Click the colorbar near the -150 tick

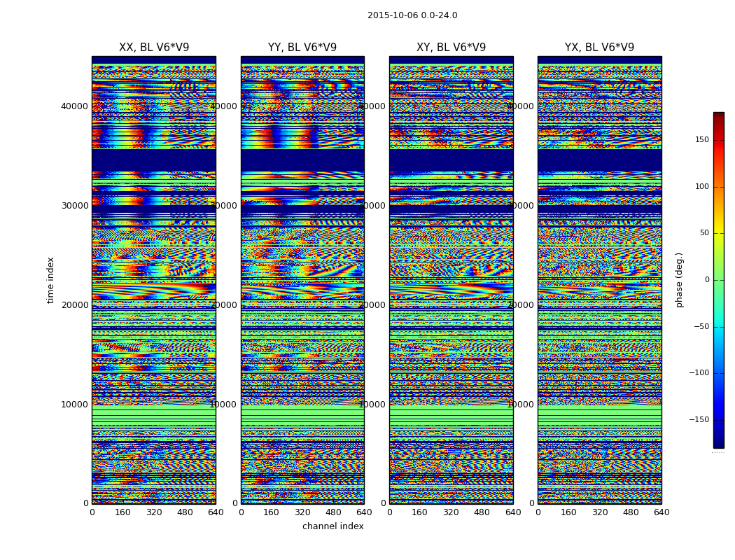(719, 419)
